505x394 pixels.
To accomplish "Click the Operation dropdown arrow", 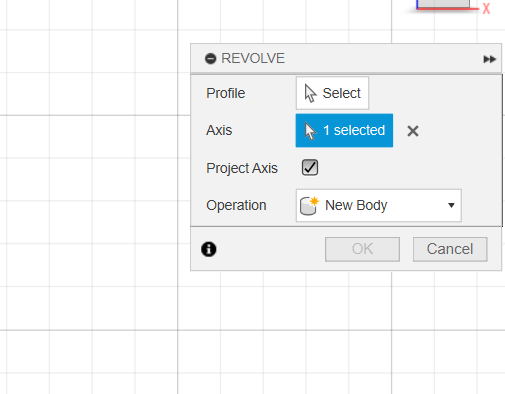I will point(451,205).
